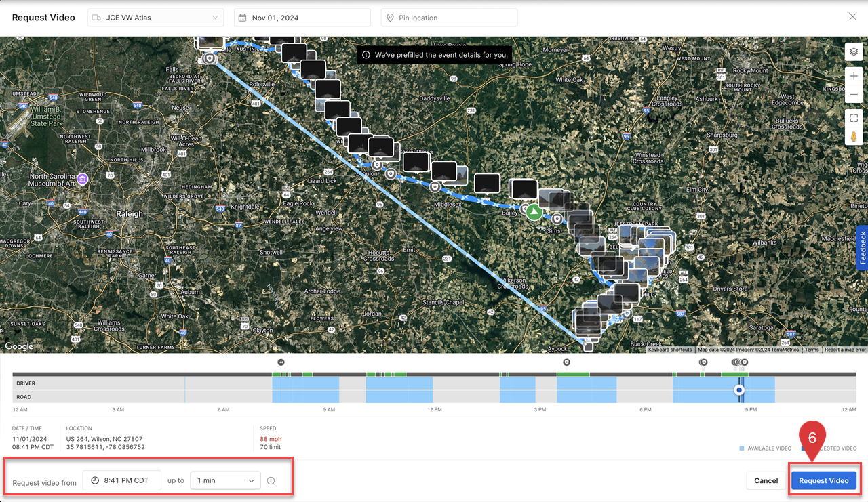
Task: Click the Knightdale label on map
Action: click(245, 207)
